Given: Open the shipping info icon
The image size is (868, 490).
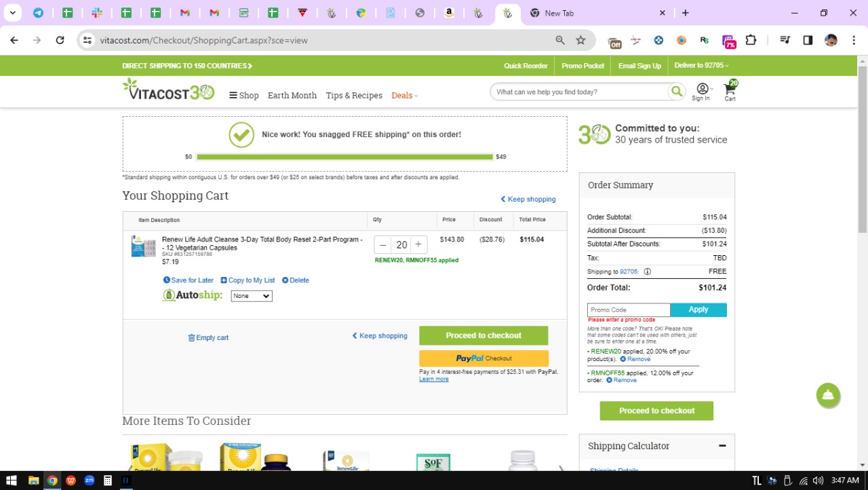Looking at the screenshot, I should pyautogui.click(x=648, y=271).
